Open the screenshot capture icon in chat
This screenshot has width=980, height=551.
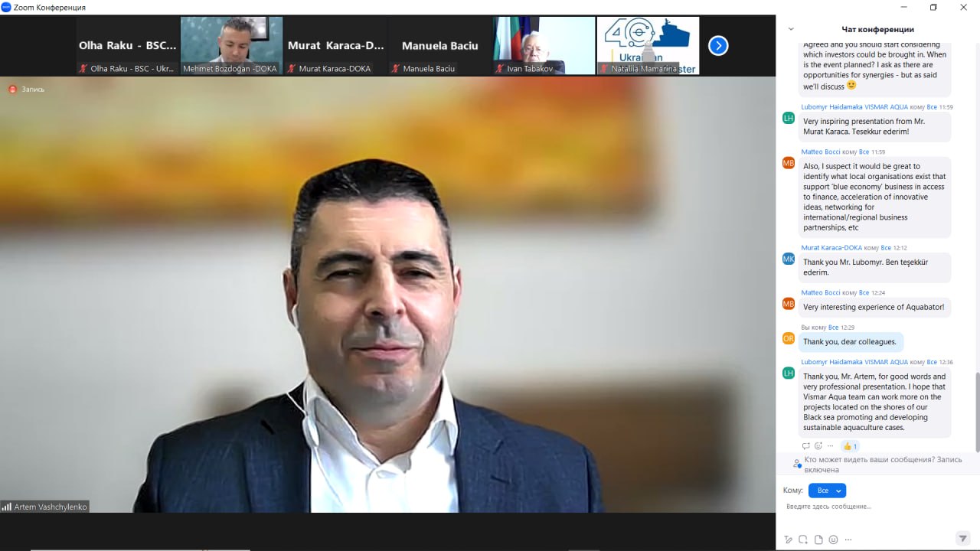point(803,540)
